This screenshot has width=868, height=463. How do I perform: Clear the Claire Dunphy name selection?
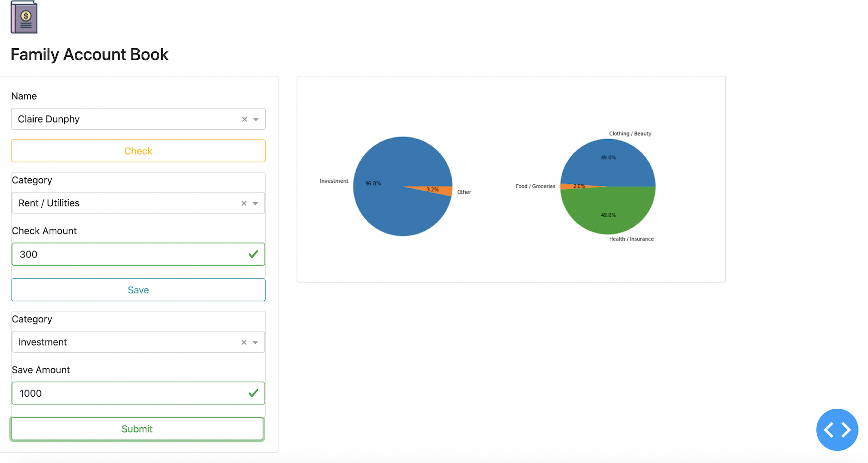[x=244, y=119]
